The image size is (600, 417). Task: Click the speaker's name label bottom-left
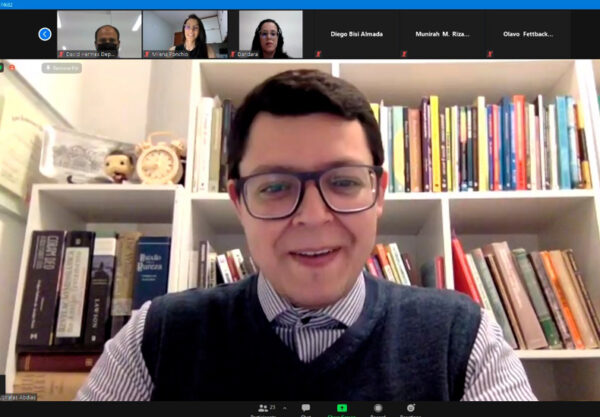pos(21,396)
